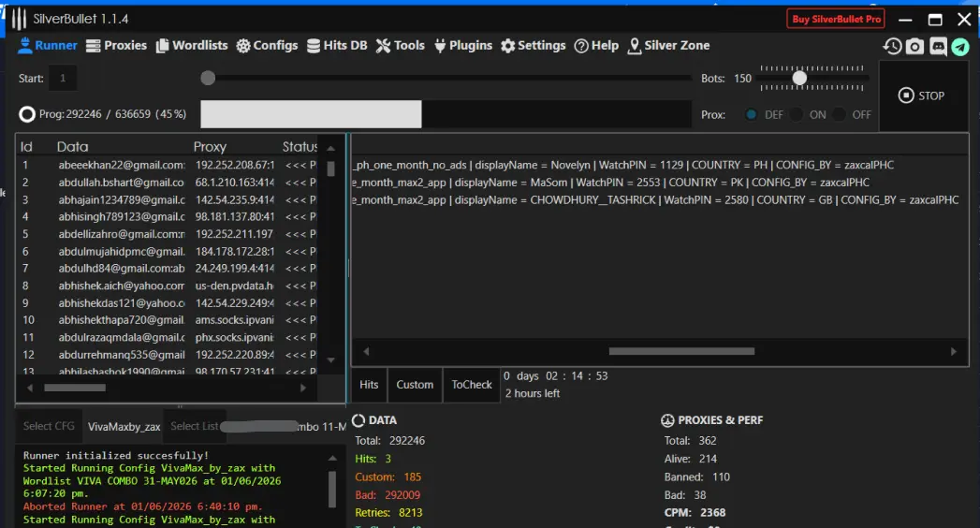Click data list horizontal scroll left arrow

pos(29,388)
